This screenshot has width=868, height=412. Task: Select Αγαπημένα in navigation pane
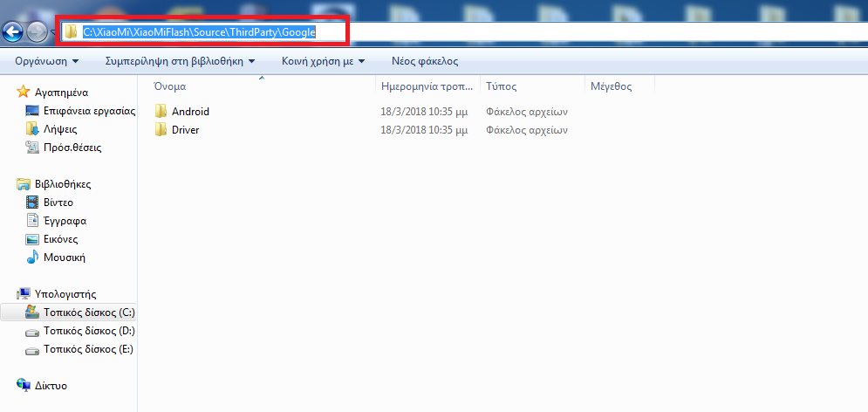61,93
